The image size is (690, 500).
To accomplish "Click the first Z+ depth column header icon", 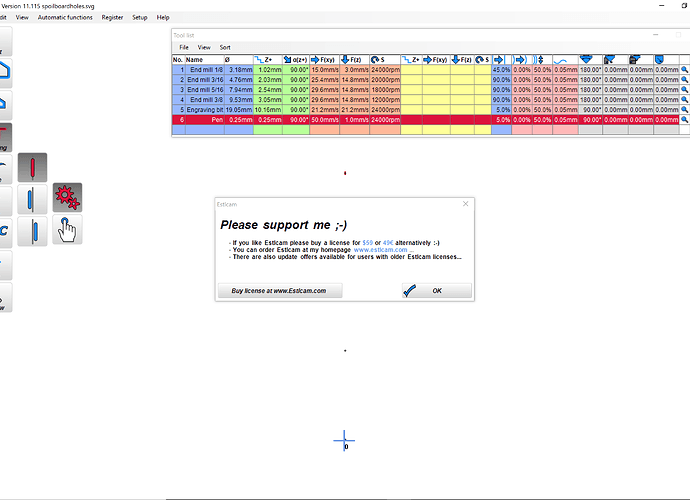I will (268, 59).
